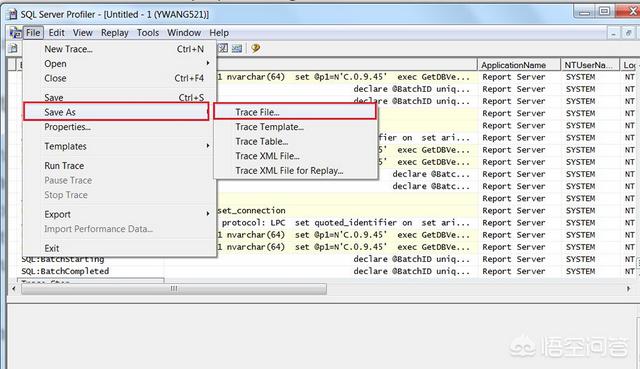Expand the Export submenu arrow
This screenshot has width=640, height=369.
[x=208, y=213]
